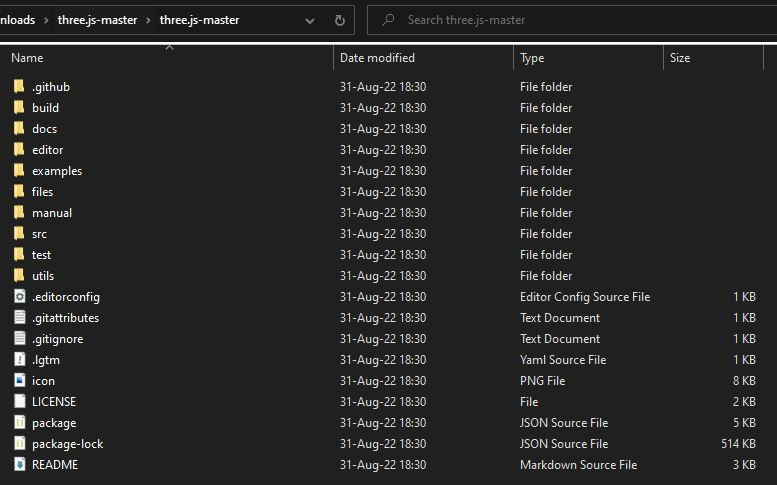Open the address bar history dropdown

[310, 21]
